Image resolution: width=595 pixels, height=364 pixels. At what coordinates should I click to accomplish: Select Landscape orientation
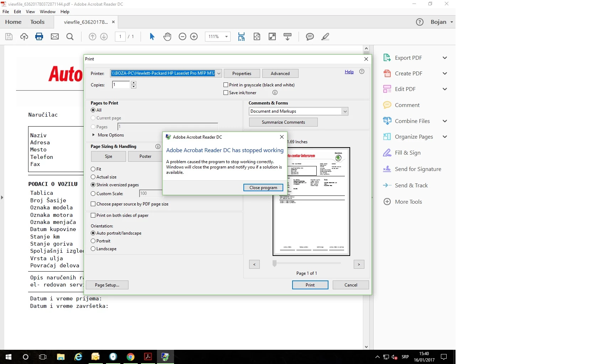coord(93,249)
